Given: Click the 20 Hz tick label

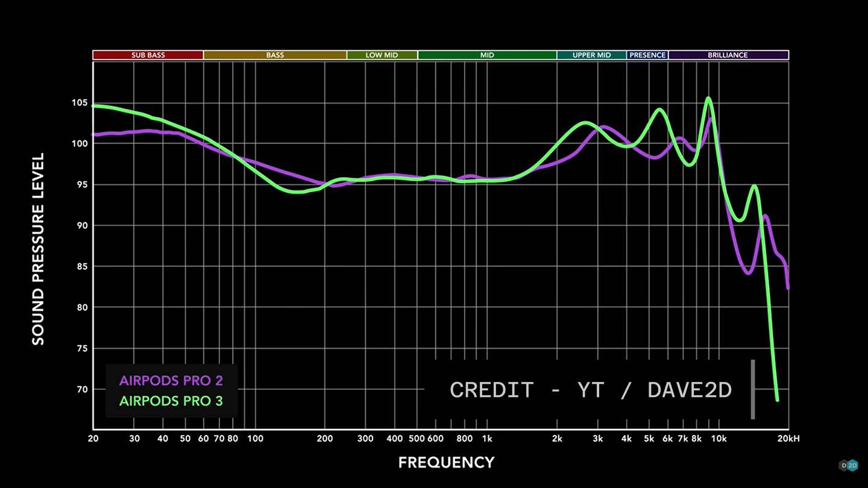Looking at the screenshot, I should click(93, 439).
